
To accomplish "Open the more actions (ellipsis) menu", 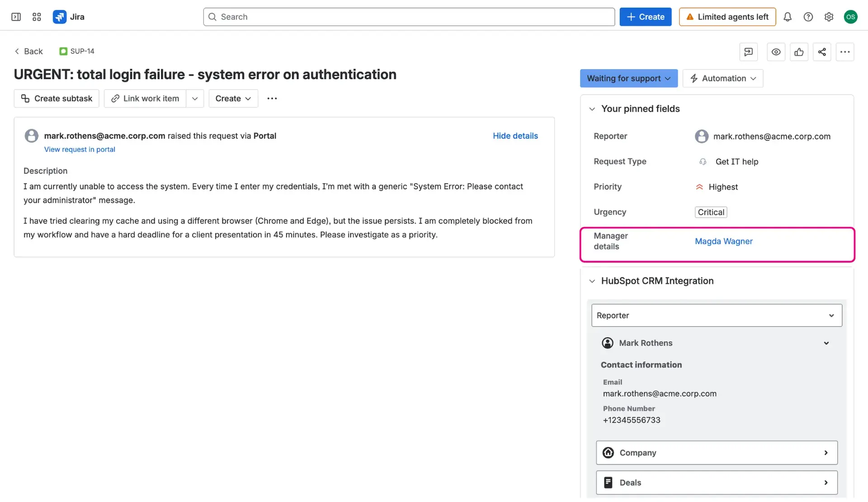I will click(x=845, y=52).
